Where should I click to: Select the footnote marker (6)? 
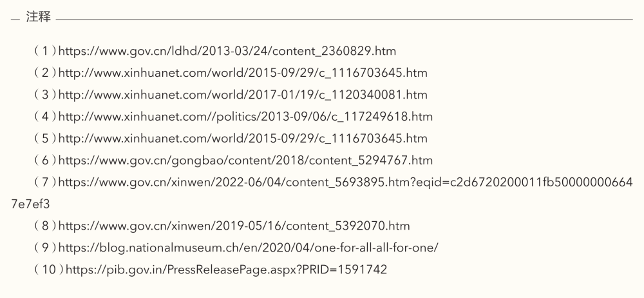point(45,161)
